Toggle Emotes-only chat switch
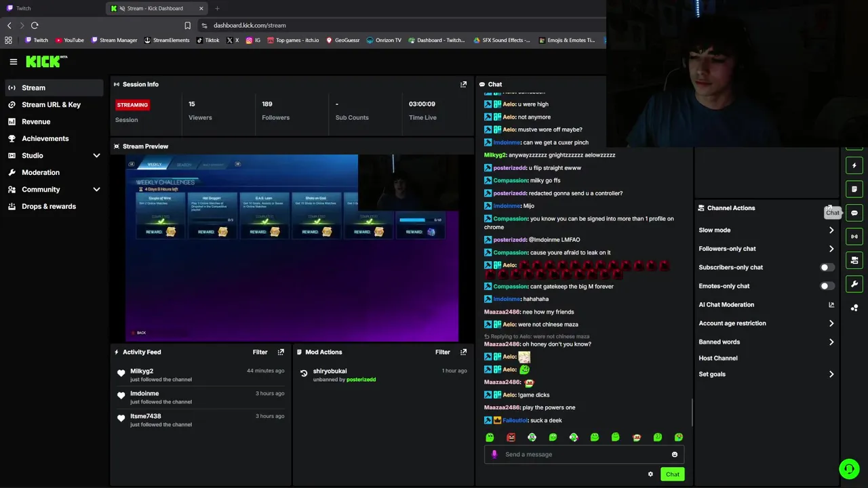The height and width of the screenshot is (488, 868). (x=827, y=286)
